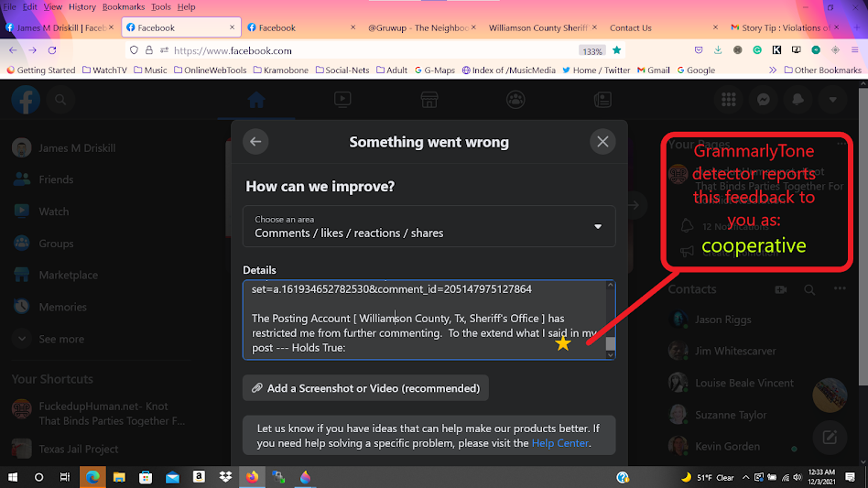Expand the Choose an area dropdown
Screen dimensions: 868x488
[429, 226]
